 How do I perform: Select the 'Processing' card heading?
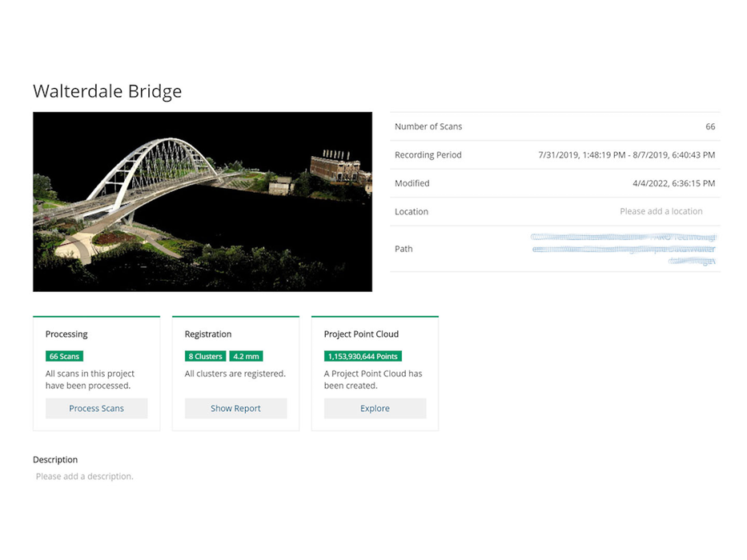click(66, 334)
